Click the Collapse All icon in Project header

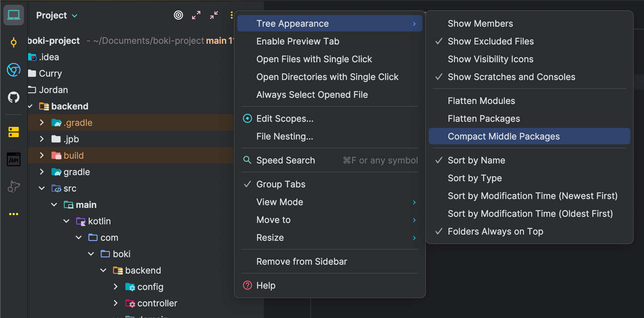click(x=214, y=15)
